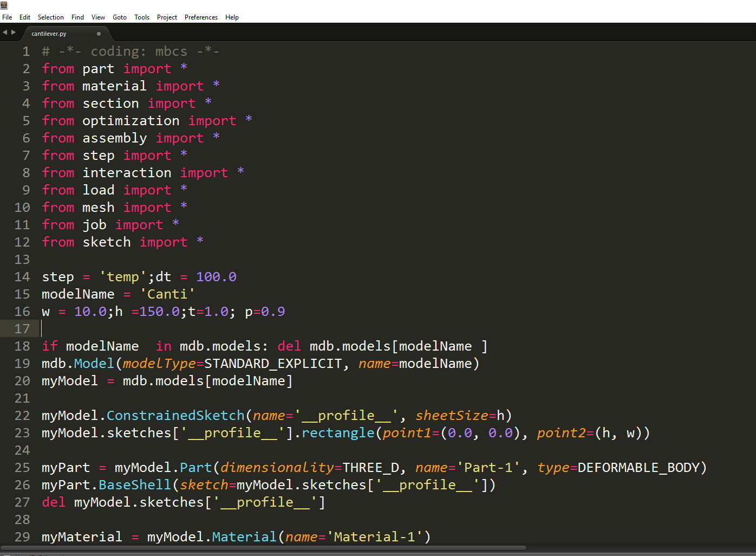The height and width of the screenshot is (556, 756).
Task: Open the Project menu
Action: pyautogui.click(x=167, y=17)
